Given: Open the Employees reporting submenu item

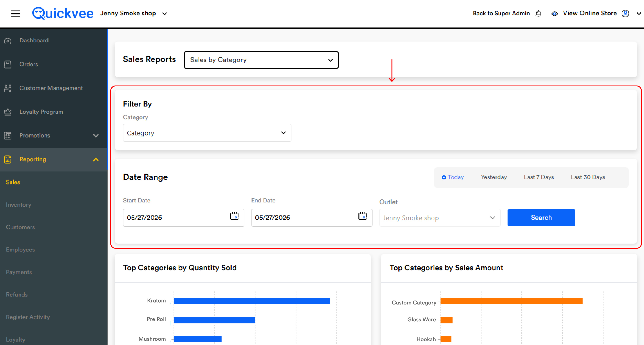Looking at the screenshot, I should tap(20, 250).
